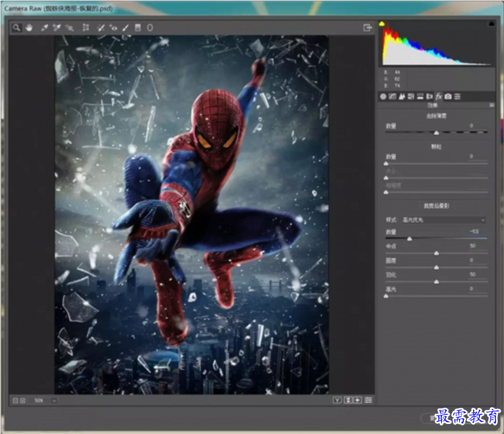Select the Targeted Adjustment tool

[x=69, y=27]
